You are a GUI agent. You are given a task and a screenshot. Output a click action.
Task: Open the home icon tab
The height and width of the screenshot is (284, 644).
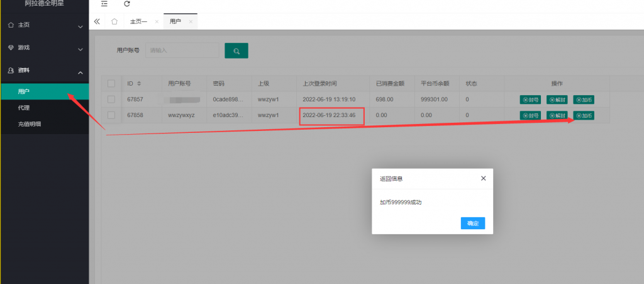114,21
